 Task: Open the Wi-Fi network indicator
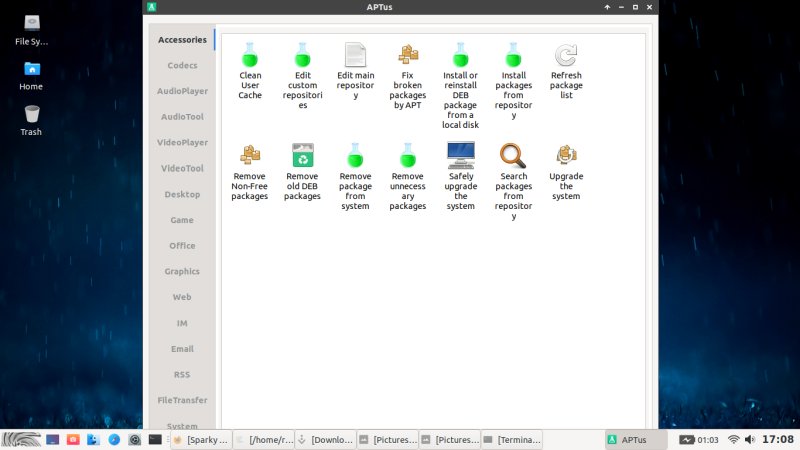734,439
